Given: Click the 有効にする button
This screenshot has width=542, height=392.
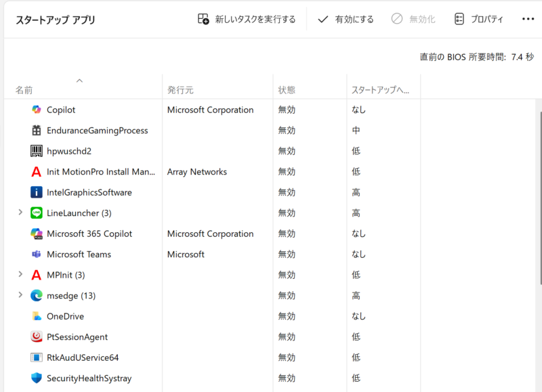Looking at the screenshot, I should (x=346, y=19).
